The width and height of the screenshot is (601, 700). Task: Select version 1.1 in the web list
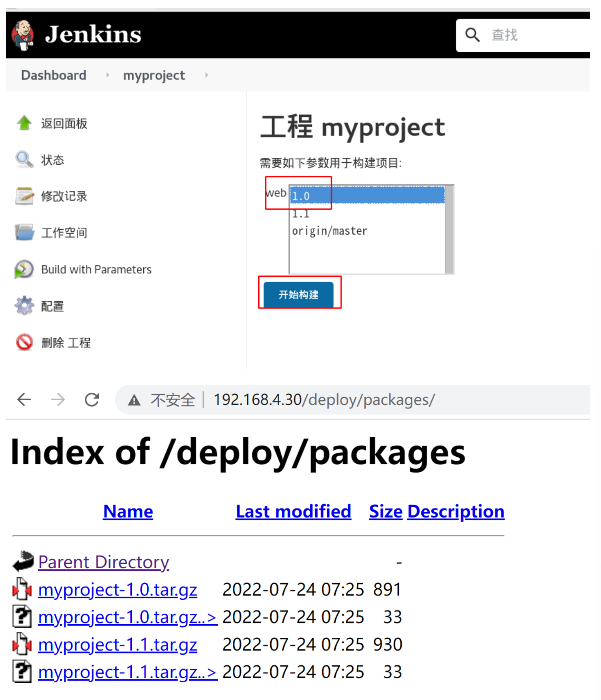367,213
